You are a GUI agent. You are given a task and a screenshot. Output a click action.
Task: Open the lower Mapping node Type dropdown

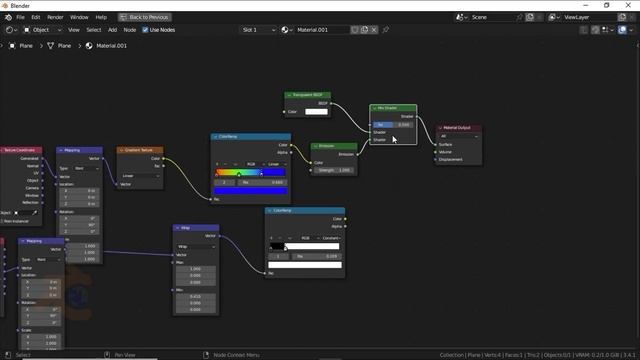point(48,260)
